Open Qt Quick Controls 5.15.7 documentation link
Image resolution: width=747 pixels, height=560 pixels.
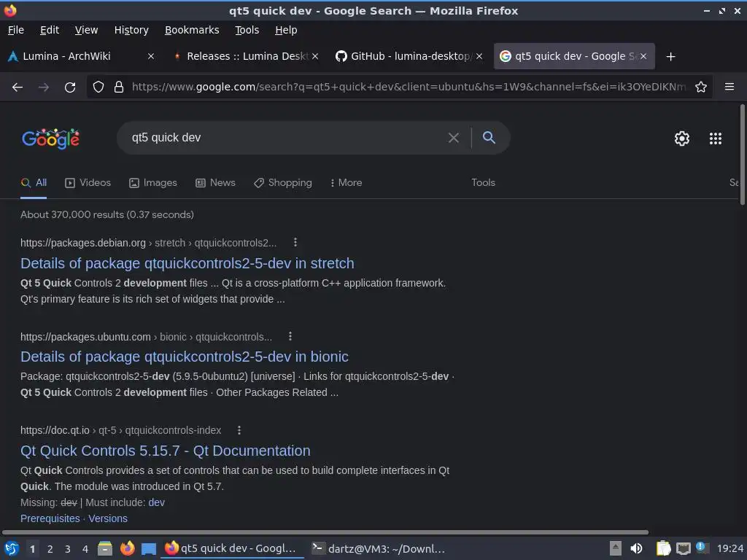[x=166, y=451]
